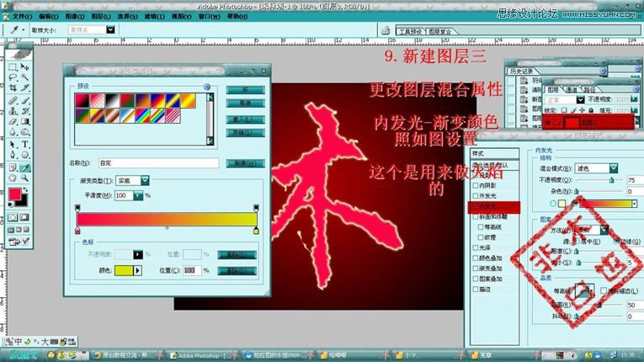
Task: Select the Dodge tool
Action: pos(25,132)
